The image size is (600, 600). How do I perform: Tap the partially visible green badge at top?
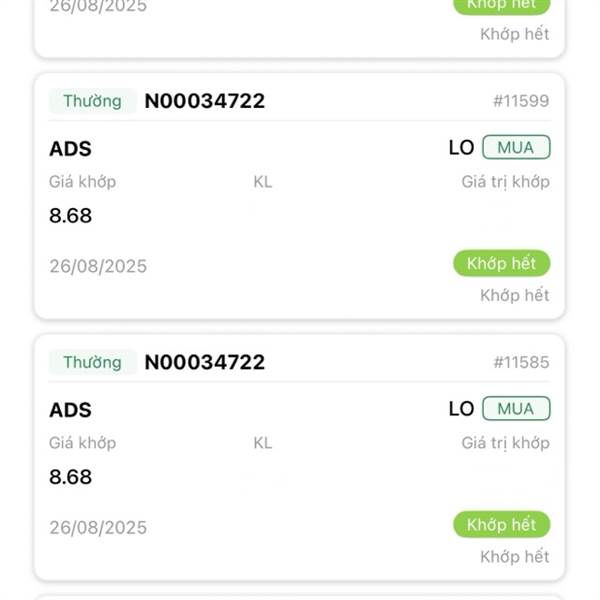[502, 6]
